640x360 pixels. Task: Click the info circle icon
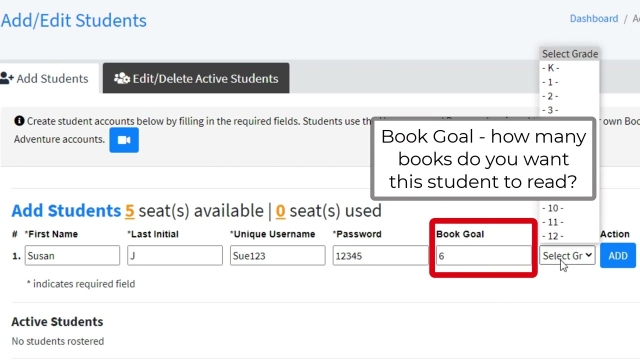coord(19,121)
